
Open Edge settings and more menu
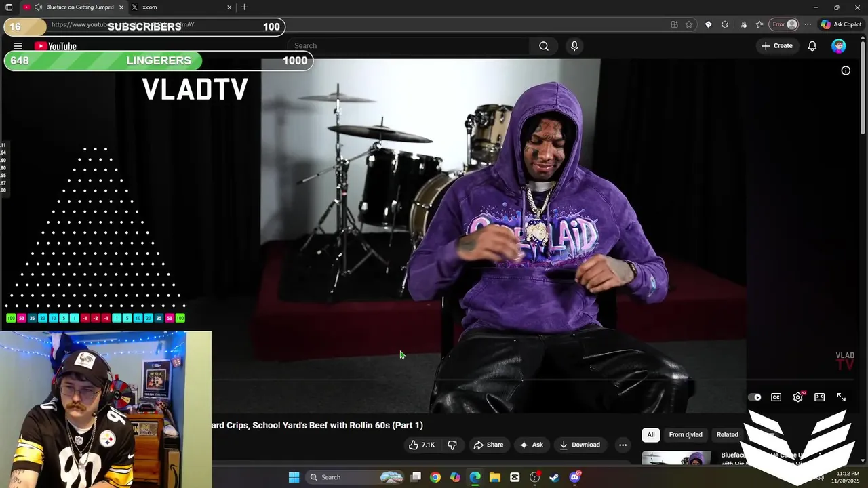(x=808, y=24)
